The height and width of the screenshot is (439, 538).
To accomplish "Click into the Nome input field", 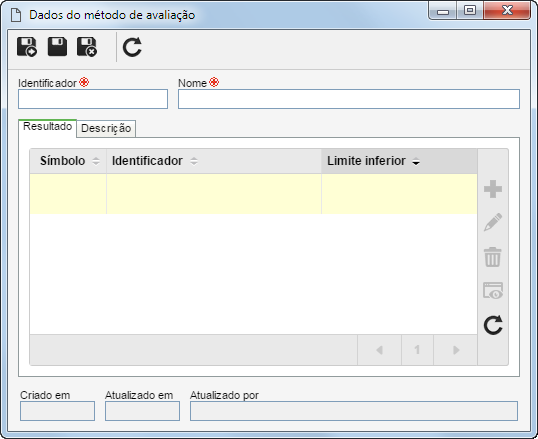I will 349,99.
